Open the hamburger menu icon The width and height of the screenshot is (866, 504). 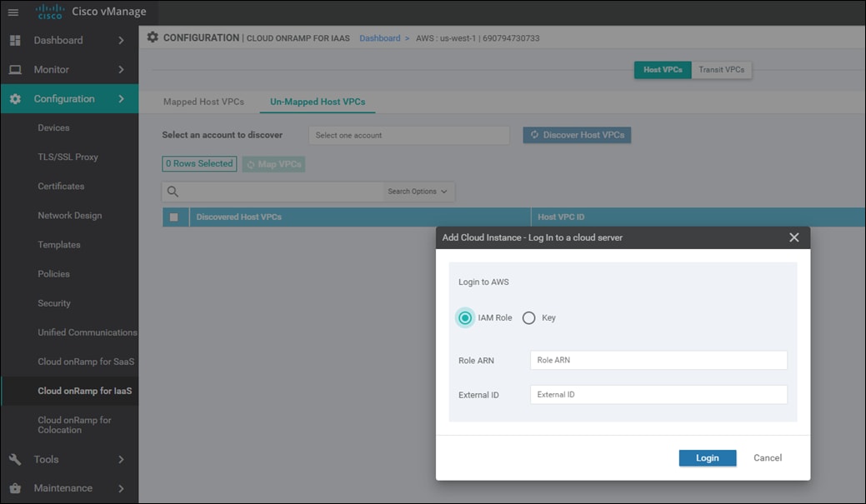point(13,12)
